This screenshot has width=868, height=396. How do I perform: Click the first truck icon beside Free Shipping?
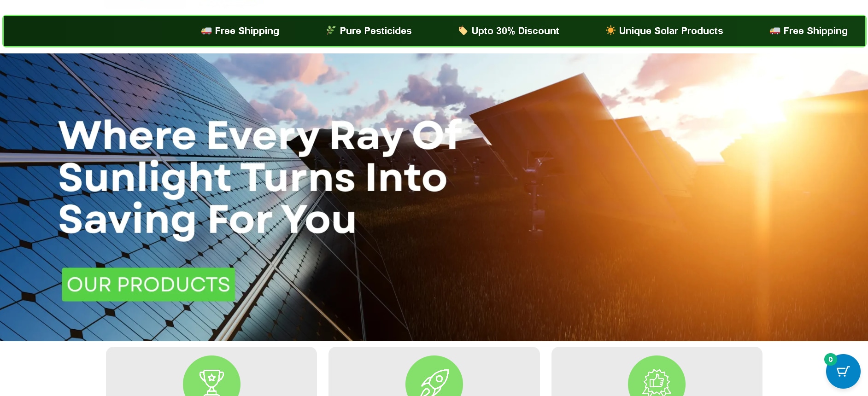tap(206, 31)
